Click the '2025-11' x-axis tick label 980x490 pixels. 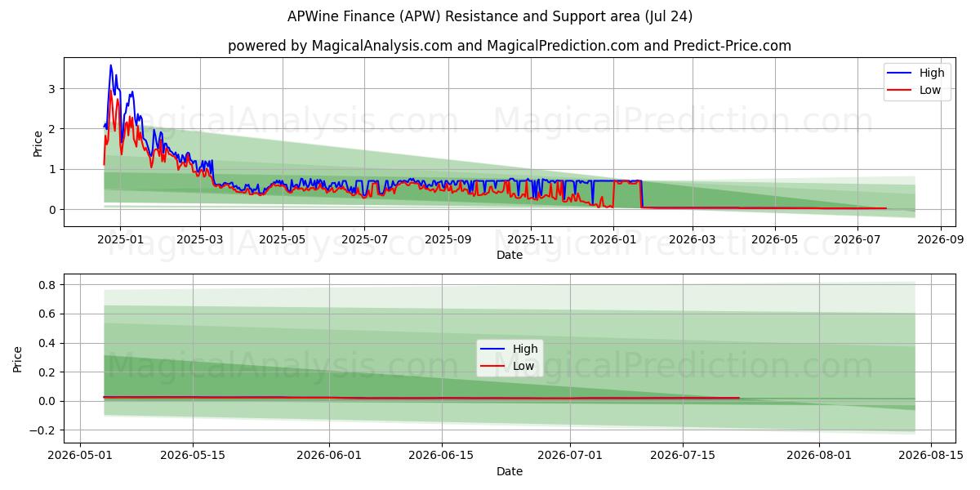point(531,240)
